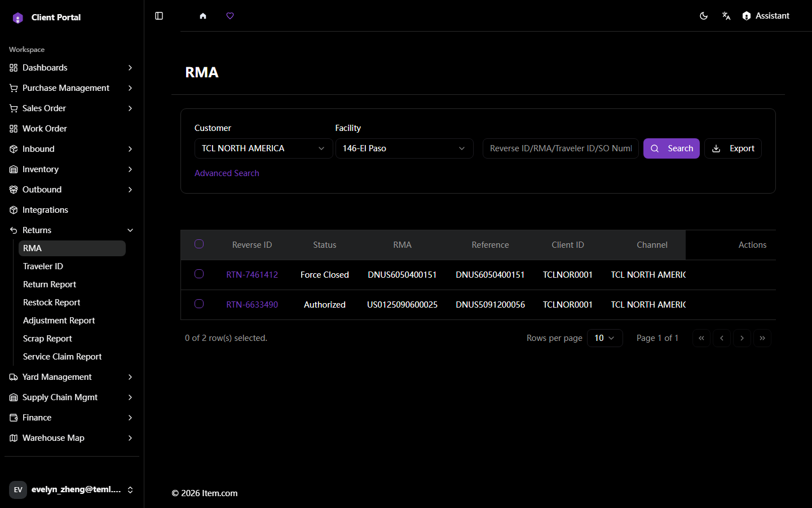
Task: Open RTN-7461412 reverse ID link
Action: [x=252, y=275]
